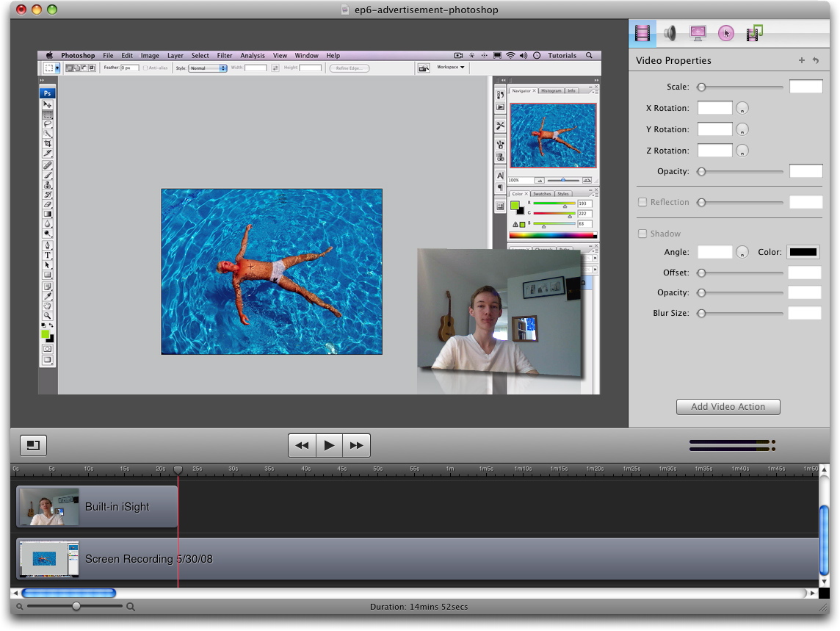The image size is (840, 631).
Task: Click the Add Video Action button
Action: point(728,406)
